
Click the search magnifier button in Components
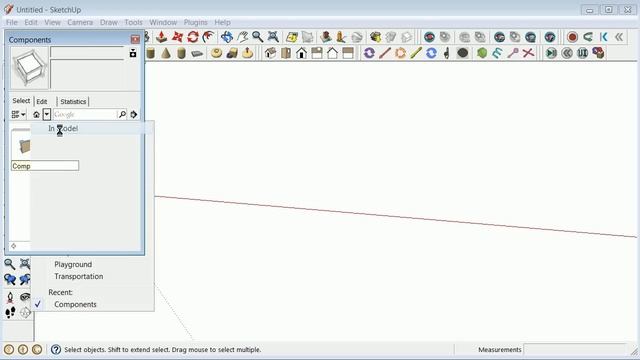(x=122, y=115)
